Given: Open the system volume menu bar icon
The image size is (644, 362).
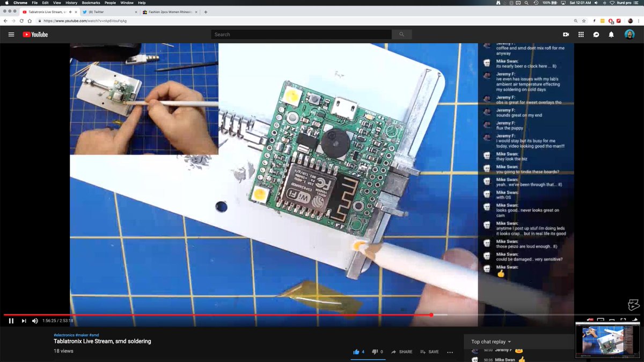Looking at the screenshot, I should 596,3.
